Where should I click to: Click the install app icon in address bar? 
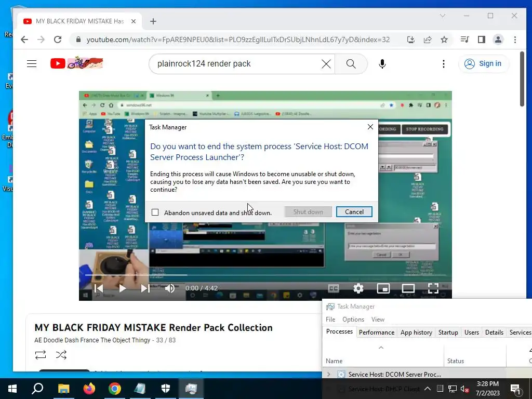pyautogui.click(x=410, y=39)
